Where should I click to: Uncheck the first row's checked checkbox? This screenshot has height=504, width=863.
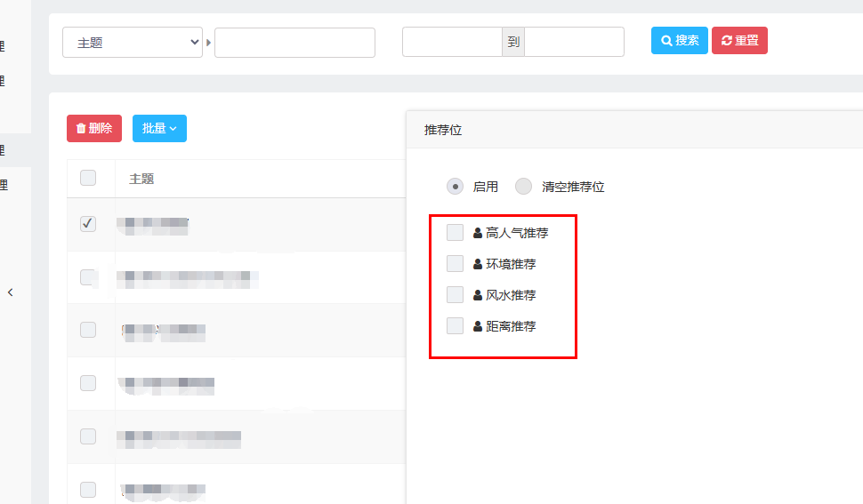88,224
